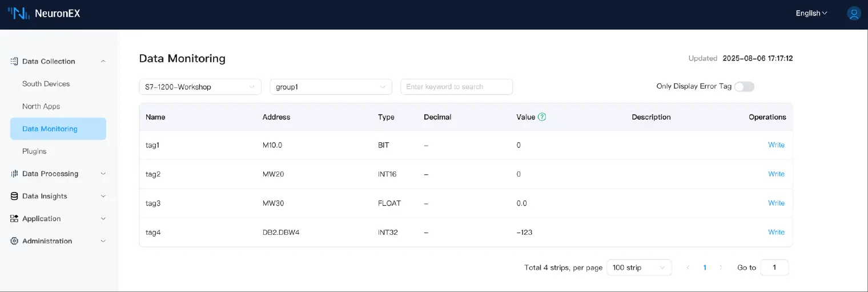Viewport: 868px width, 292px height.
Task: Click the Data Collection sidebar icon
Action: tap(14, 61)
